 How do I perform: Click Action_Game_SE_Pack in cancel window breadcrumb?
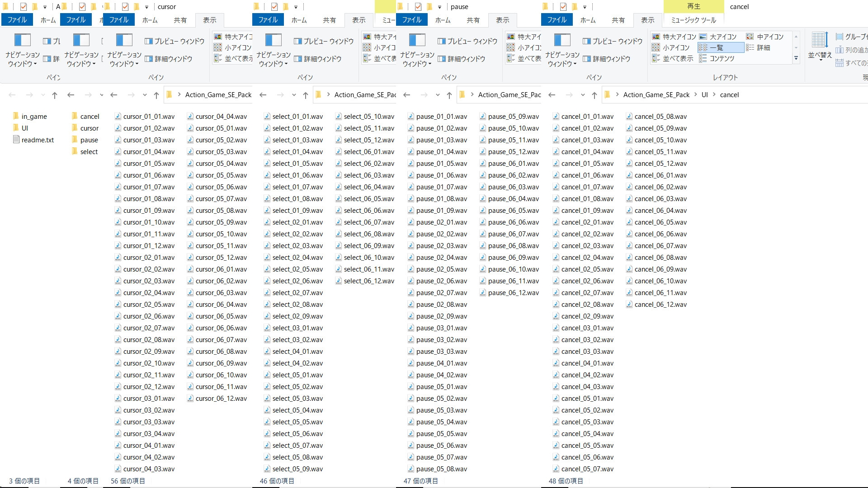[x=656, y=95]
